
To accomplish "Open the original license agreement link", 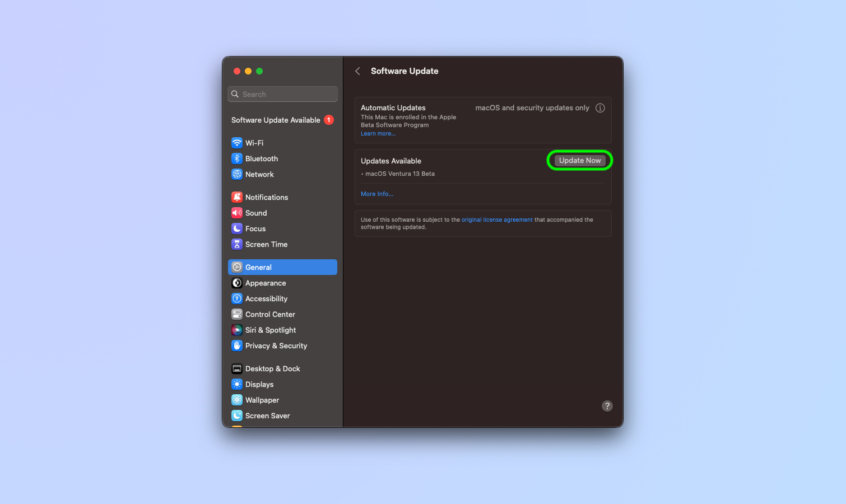I will [497, 220].
